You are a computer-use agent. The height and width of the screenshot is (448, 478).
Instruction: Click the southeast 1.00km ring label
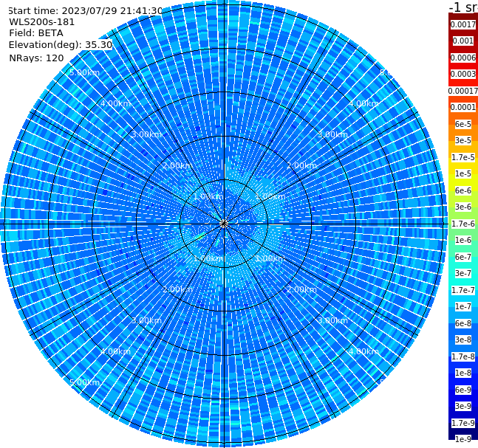coord(270,258)
